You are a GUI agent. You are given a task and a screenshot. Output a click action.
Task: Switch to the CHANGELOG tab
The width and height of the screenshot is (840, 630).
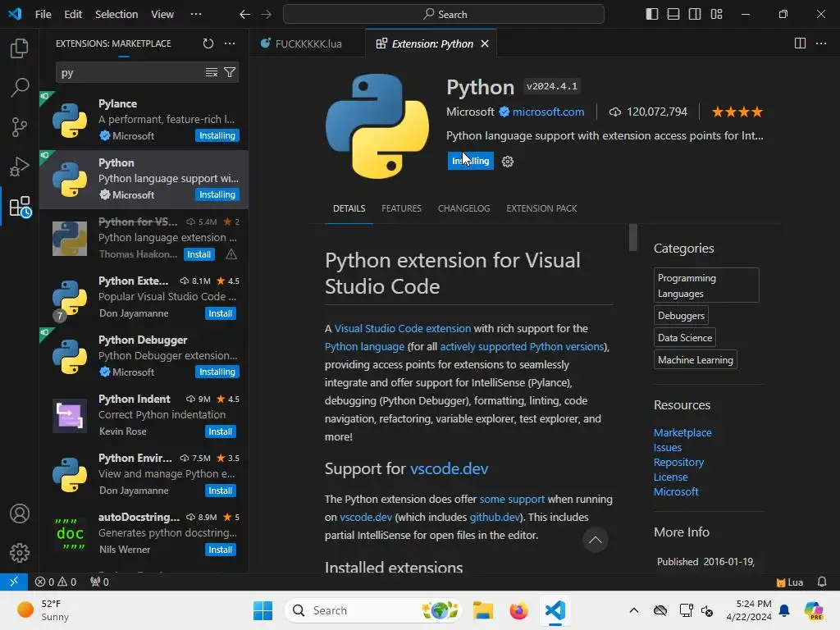click(463, 208)
